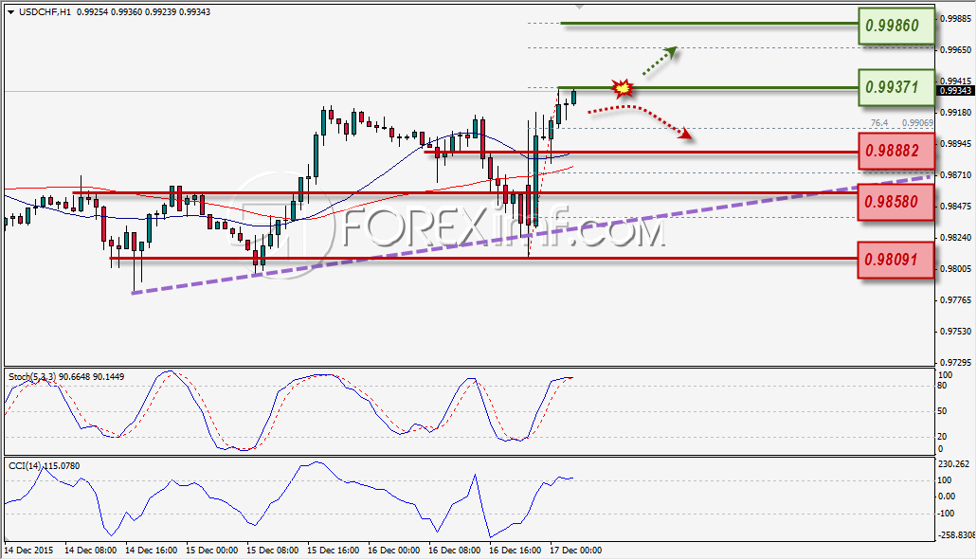Click the 0.99180 price axis label

(955, 113)
